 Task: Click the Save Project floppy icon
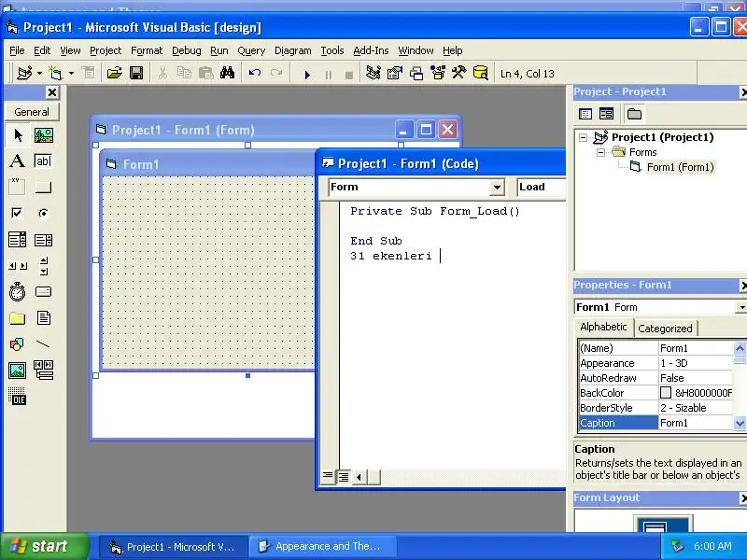point(136,74)
